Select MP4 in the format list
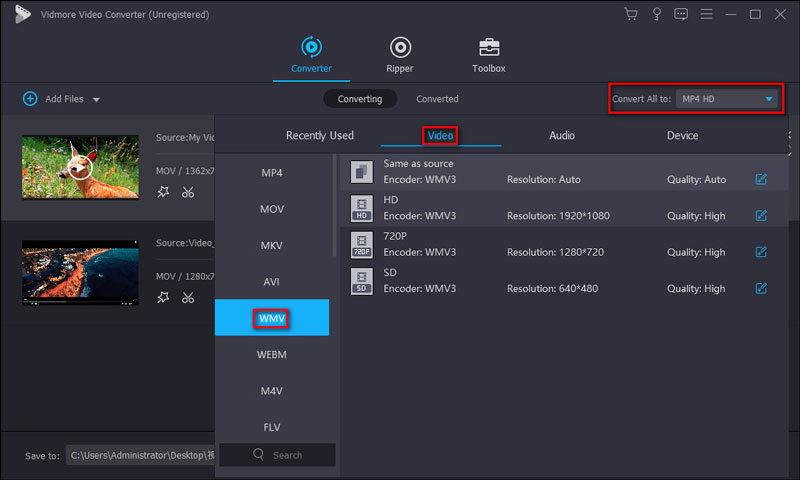This screenshot has width=800, height=480. pos(272,173)
